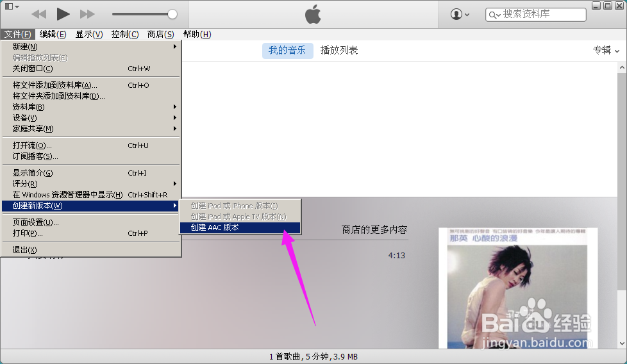Expand the 设备(V) submenu
The width and height of the screenshot is (627, 364).
[91, 118]
